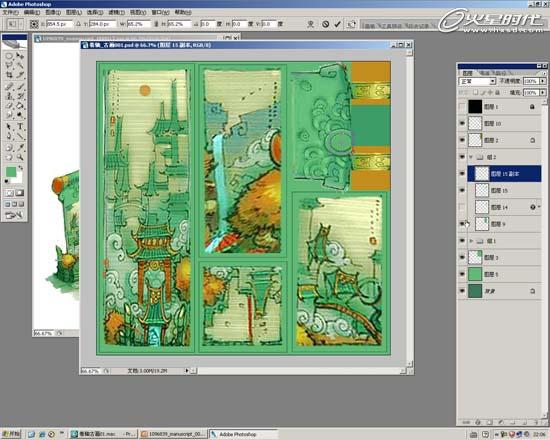Select the Eyedropper tool
550x440 pixels.
click(x=20, y=148)
